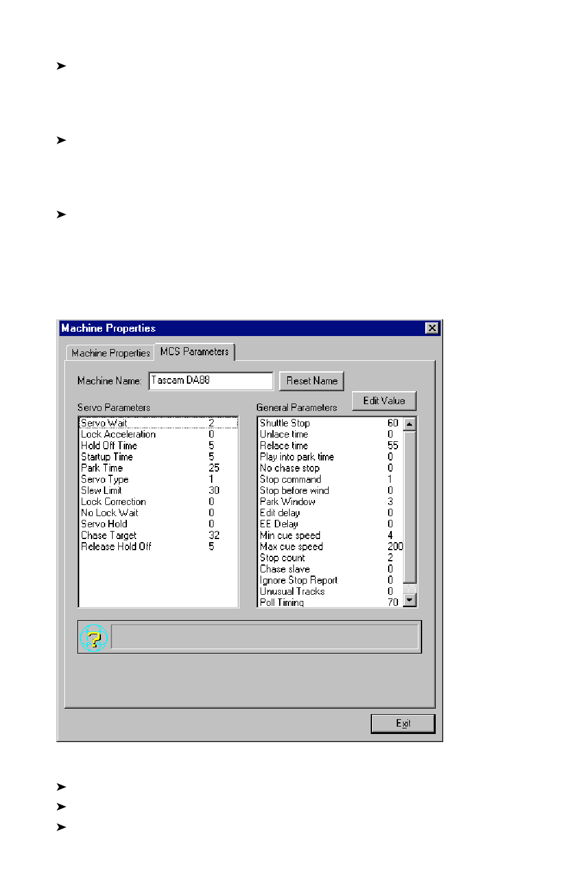588x872 pixels.
Task: Close the Machine Properties dialog
Action: 432,328
